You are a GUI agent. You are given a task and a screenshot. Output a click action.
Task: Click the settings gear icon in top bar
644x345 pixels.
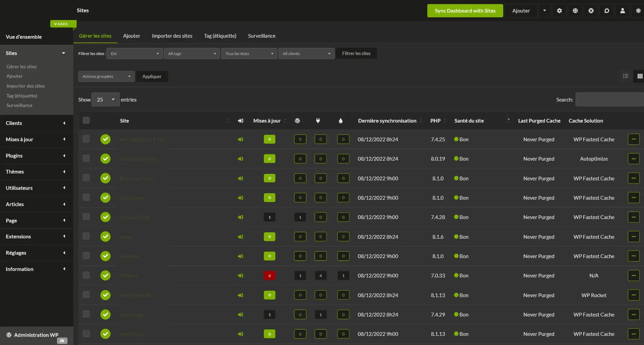coord(559,11)
